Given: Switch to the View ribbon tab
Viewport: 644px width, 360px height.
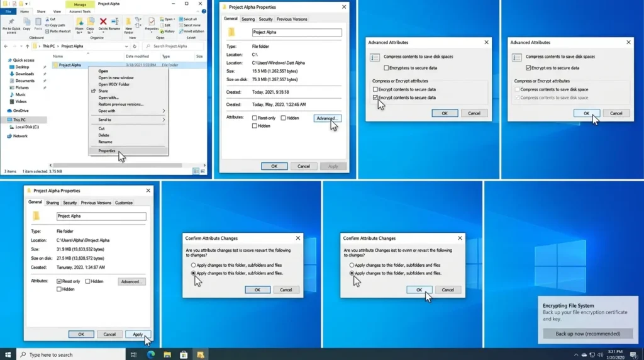Looking at the screenshot, I should pyautogui.click(x=57, y=11).
